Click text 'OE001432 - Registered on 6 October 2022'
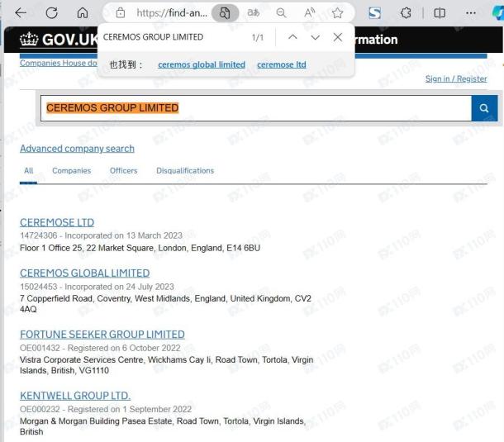This screenshot has height=442, width=504. tap(100, 348)
